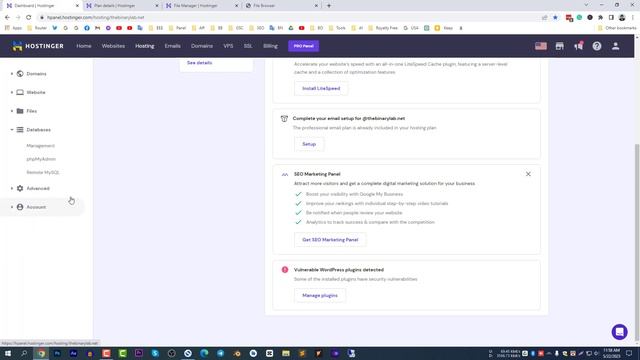640x360 pixels.
Task: Bookmark this page with the star
Action: point(555,18)
